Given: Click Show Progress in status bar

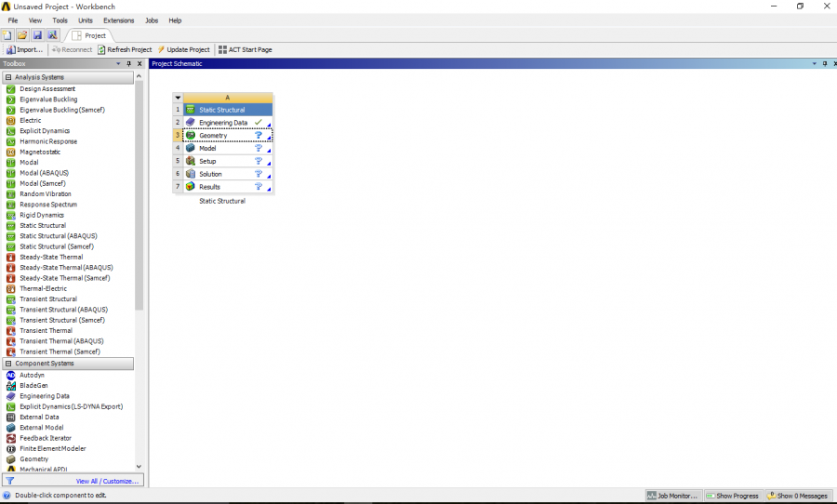Looking at the screenshot, I should [x=733, y=496].
